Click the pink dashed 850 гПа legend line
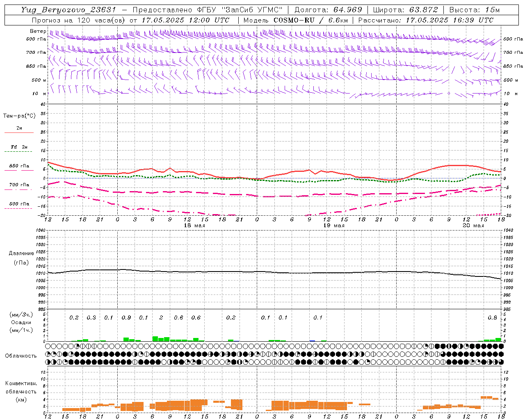The image size is (525, 420). [18, 170]
